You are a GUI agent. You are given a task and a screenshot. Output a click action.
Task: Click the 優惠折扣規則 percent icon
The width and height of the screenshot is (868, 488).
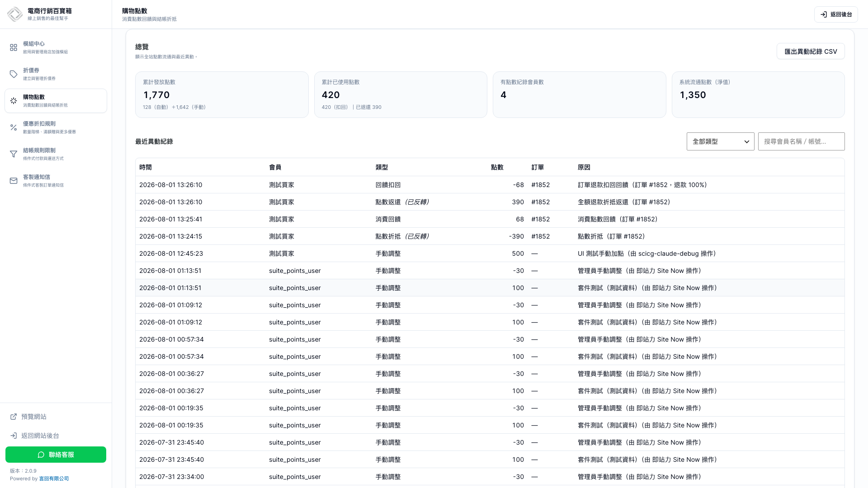point(14,127)
